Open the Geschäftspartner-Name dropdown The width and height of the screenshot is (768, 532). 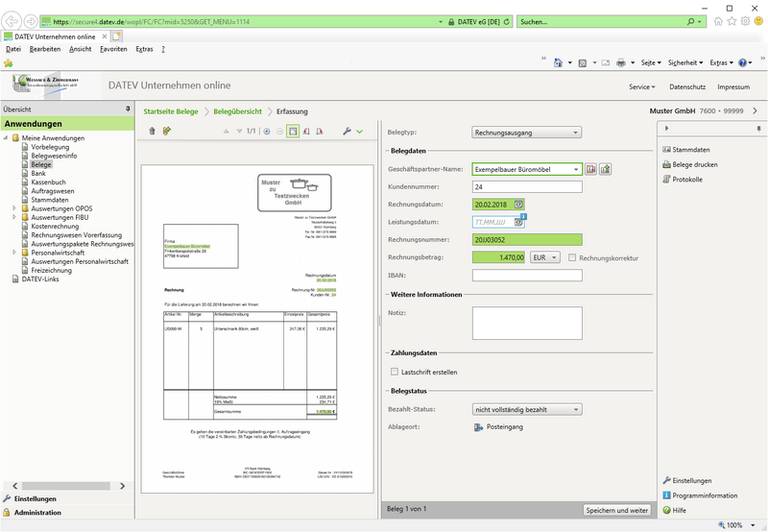[x=576, y=170]
